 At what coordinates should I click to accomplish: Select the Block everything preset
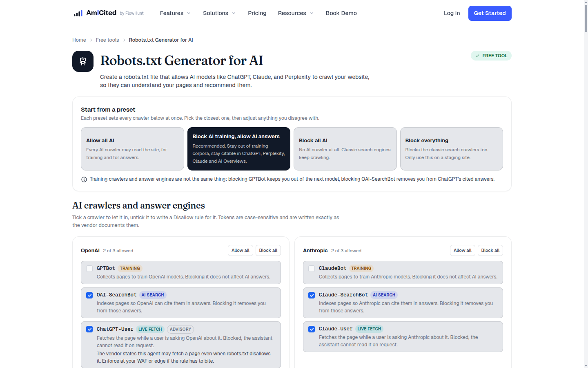(x=452, y=149)
